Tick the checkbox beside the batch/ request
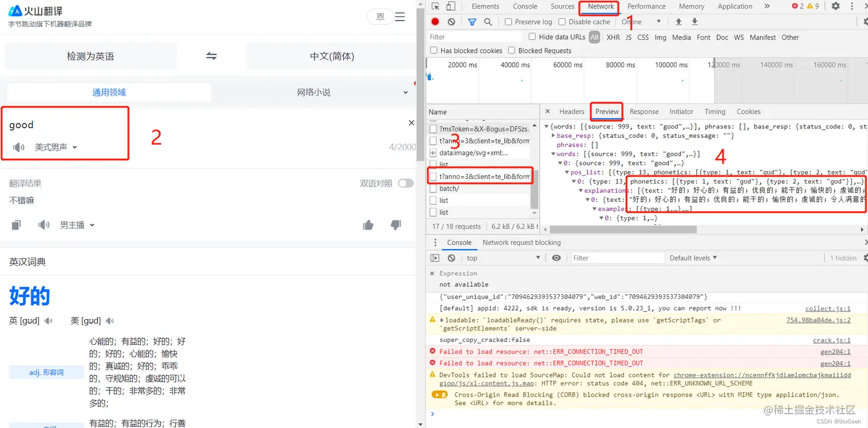868x428 pixels. tap(434, 188)
